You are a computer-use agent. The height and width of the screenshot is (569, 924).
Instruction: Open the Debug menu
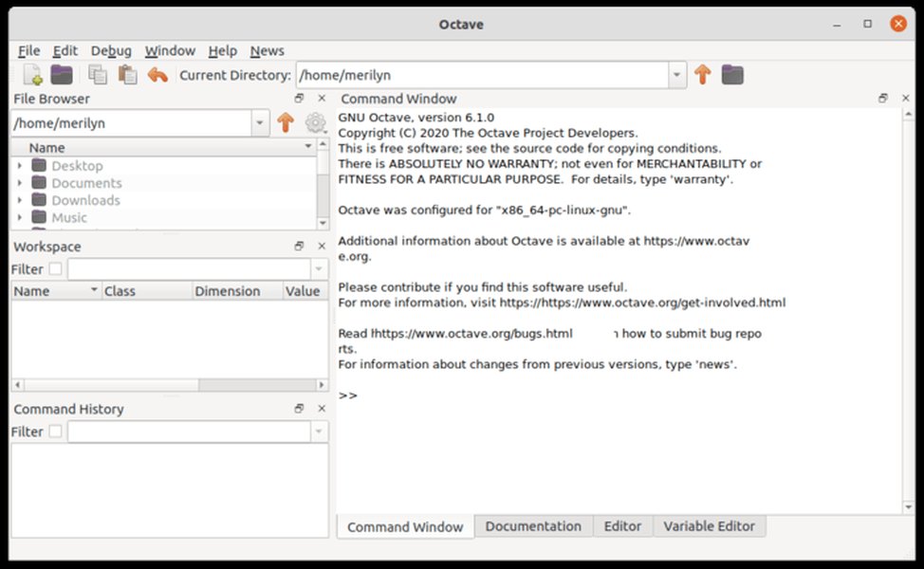(111, 50)
